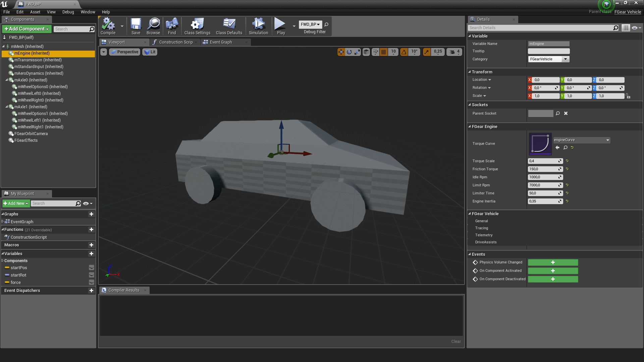The height and width of the screenshot is (362, 644).
Task: Click the Class Defaults icon
Action: 229,24
